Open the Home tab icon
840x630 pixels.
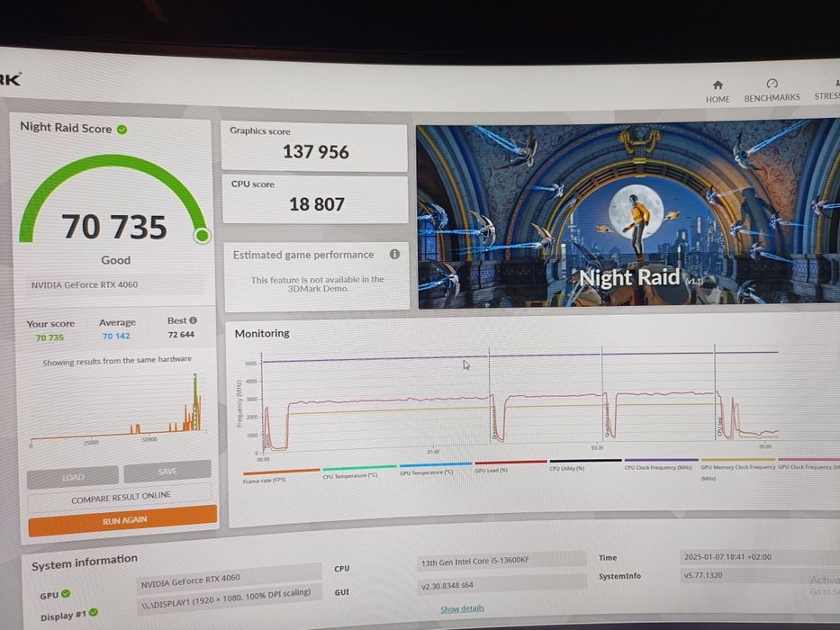coord(718,85)
